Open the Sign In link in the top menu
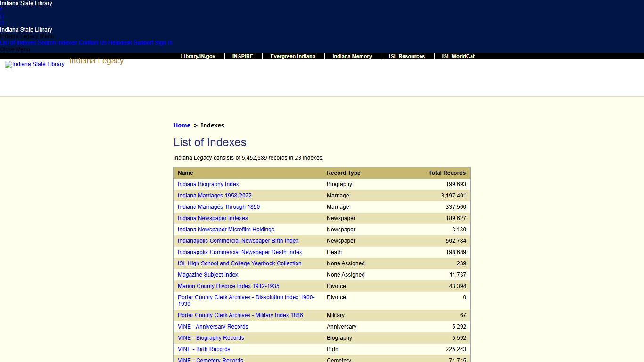 pyautogui.click(x=164, y=43)
